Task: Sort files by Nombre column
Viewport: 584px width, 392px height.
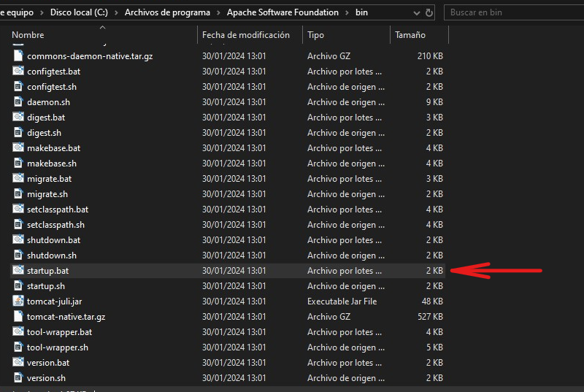Action: pos(28,35)
